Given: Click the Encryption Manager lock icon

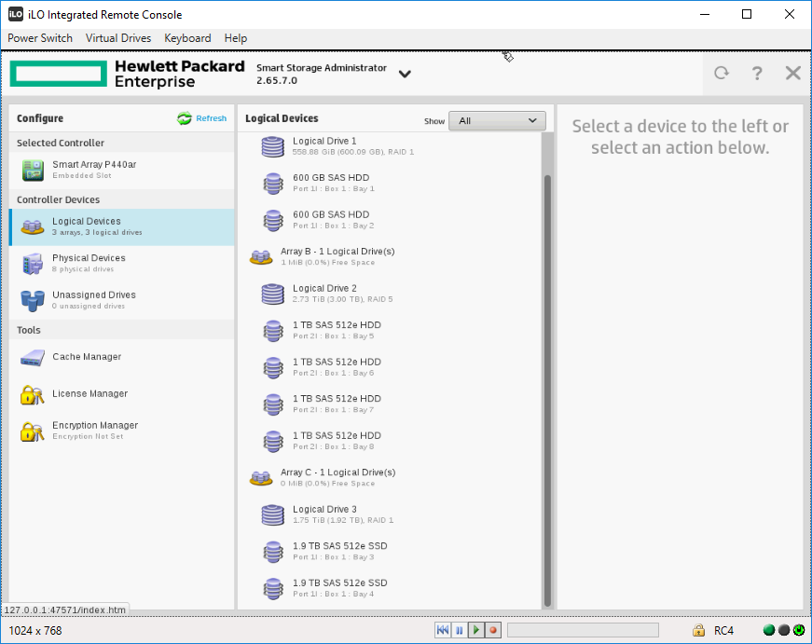Looking at the screenshot, I should [x=32, y=432].
